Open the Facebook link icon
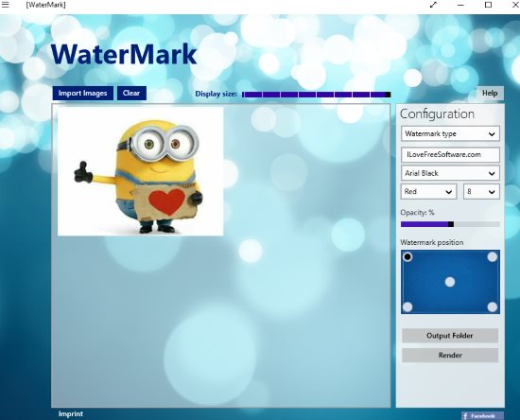Image resolution: width=520 pixels, height=420 pixels. pos(482,415)
